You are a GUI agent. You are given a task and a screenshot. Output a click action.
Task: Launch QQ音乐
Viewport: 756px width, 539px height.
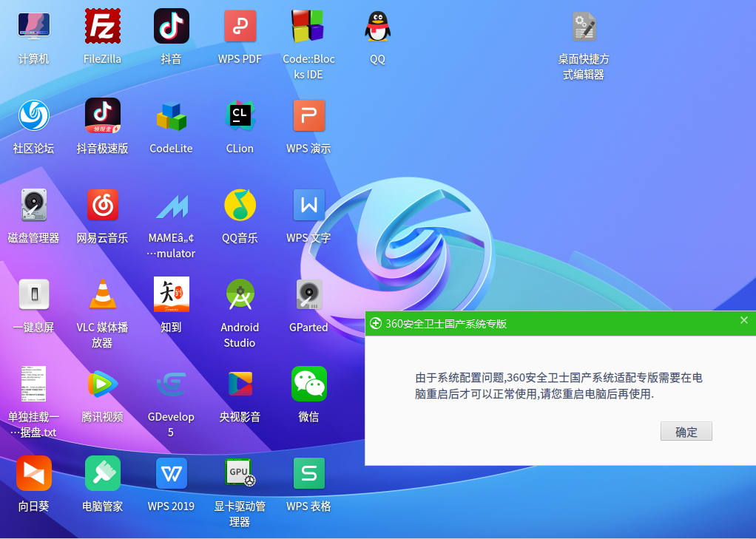[240, 205]
